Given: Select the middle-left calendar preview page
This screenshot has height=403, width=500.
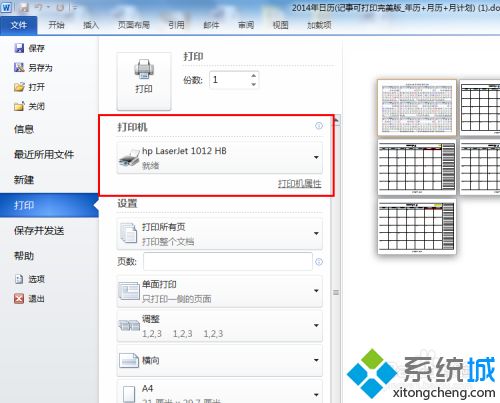Looking at the screenshot, I should 417,167.
